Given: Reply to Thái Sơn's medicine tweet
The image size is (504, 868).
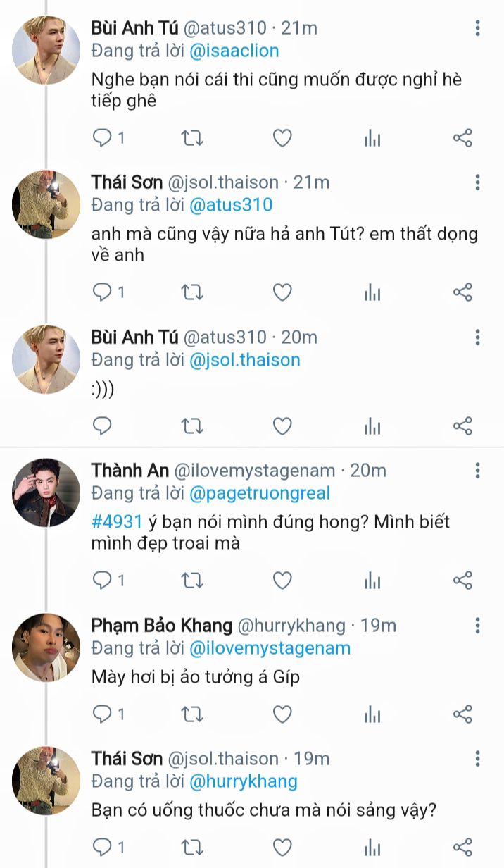Looking at the screenshot, I should [x=103, y=847].
